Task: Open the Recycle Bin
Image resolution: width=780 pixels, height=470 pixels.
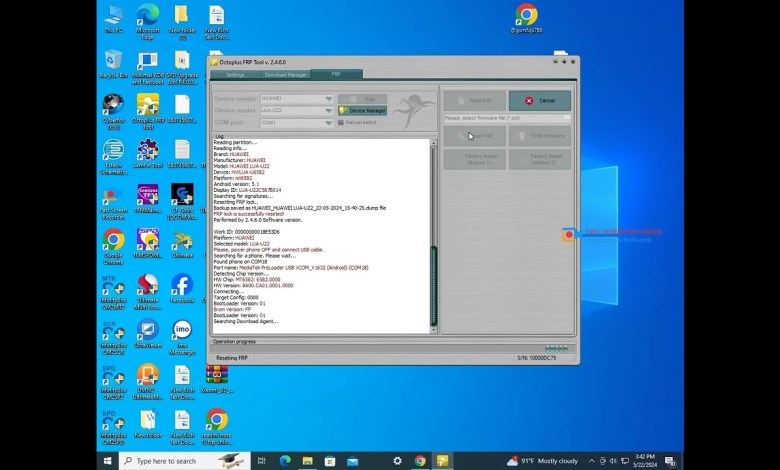Action: pos(113,64)
